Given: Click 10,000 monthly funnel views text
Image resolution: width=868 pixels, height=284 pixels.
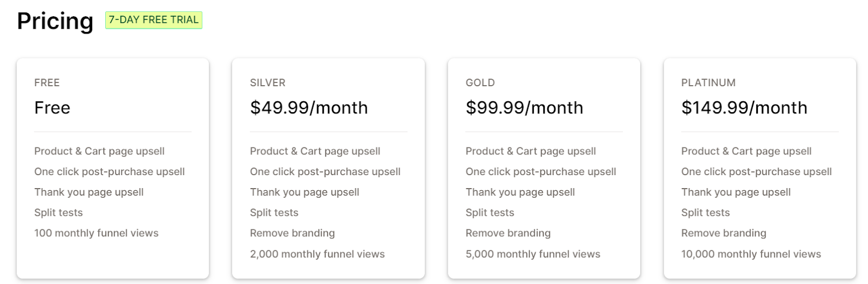Looking at the screenshot, I should [x=751, y=254].
